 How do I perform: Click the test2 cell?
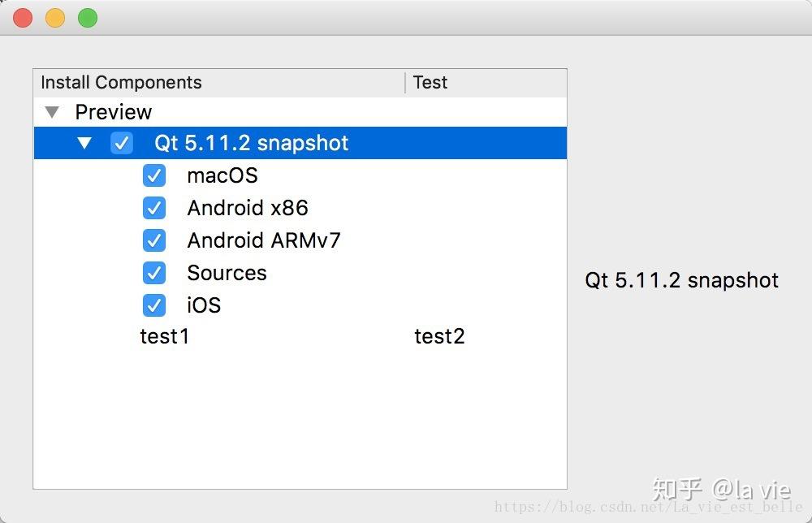point(439,336)
